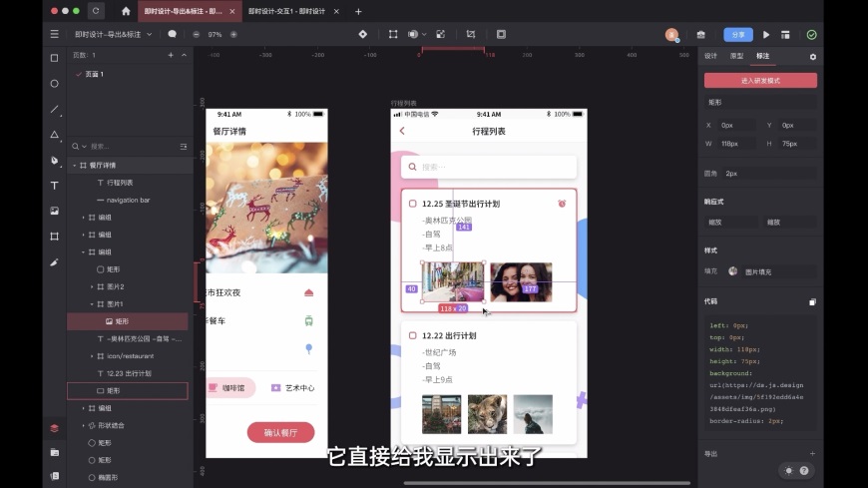This screenshot has width=868, height=488.
Task: Toggle the dark/light theme button
Action: [x=789, y=471]
